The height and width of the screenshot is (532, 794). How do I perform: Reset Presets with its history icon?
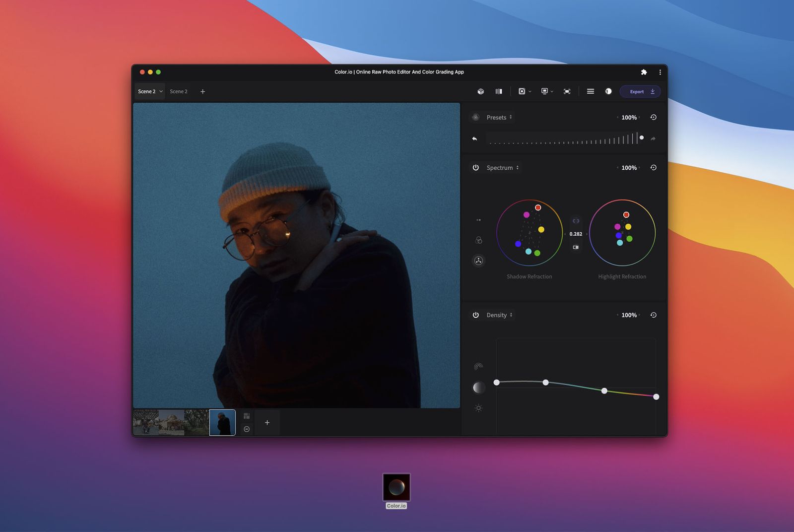pos(654,118)
